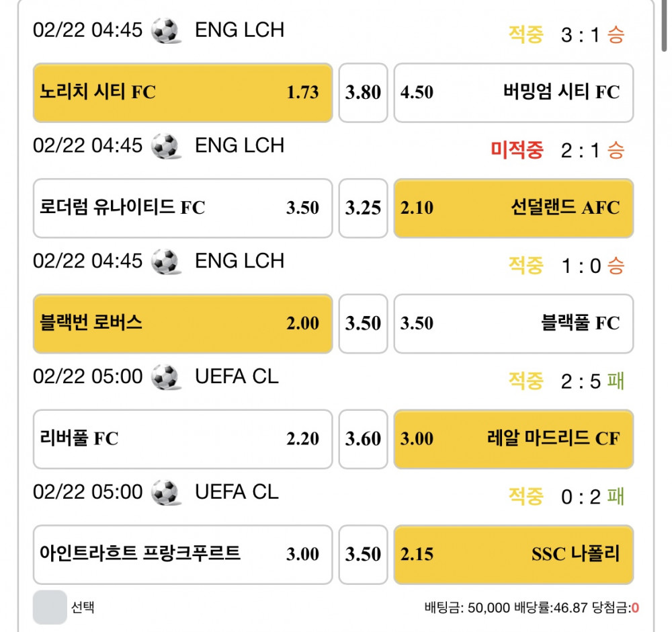Click soccer ball icon for Blackburn Rovers match

[x=166, y=262]
